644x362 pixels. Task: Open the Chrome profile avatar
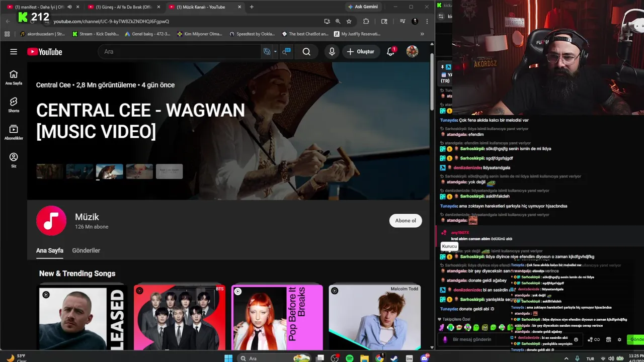point(415,21)
